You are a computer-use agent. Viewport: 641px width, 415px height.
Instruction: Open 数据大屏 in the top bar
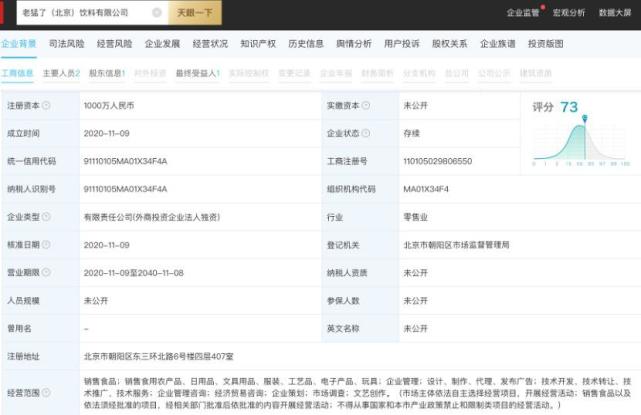pyautogui.click(x=615, y=13)
